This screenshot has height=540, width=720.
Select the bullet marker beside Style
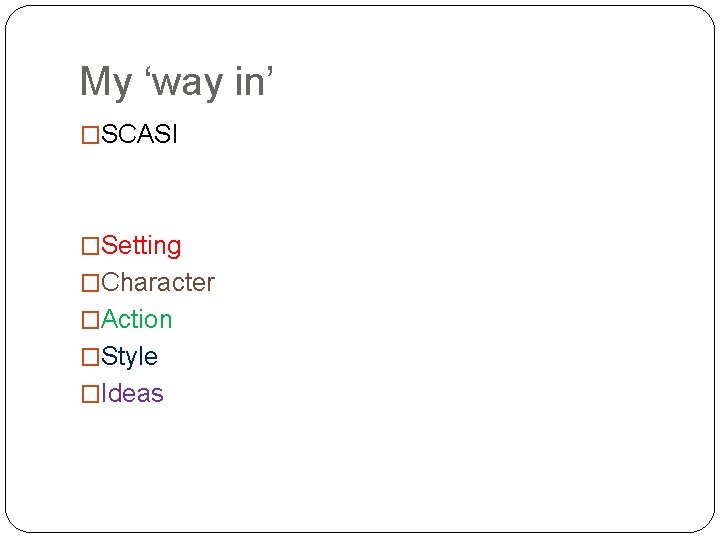coord(90,357)
